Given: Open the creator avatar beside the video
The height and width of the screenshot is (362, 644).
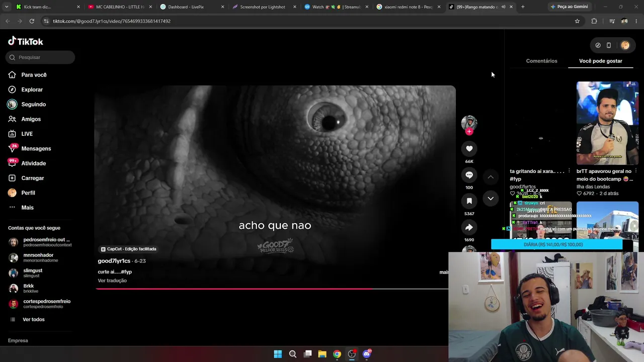Looking at the screenshot, I should [469, 123].
